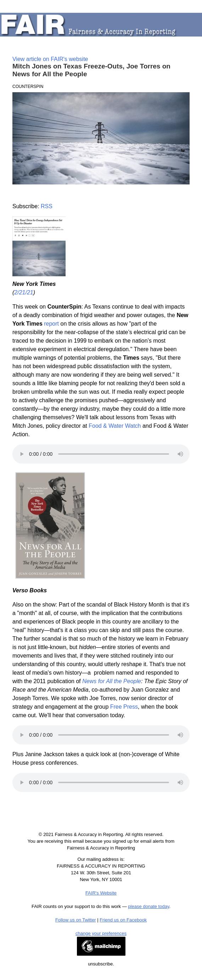Open the RSS subscribe link
The height and width of the screenshot is (980, 202).
tap(46, 206)
